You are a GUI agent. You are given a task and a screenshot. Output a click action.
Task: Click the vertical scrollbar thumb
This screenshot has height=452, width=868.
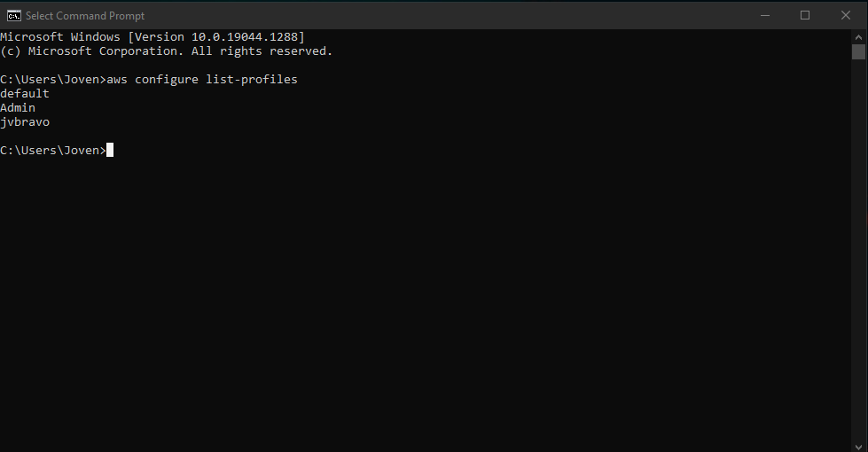coord(858,52)
